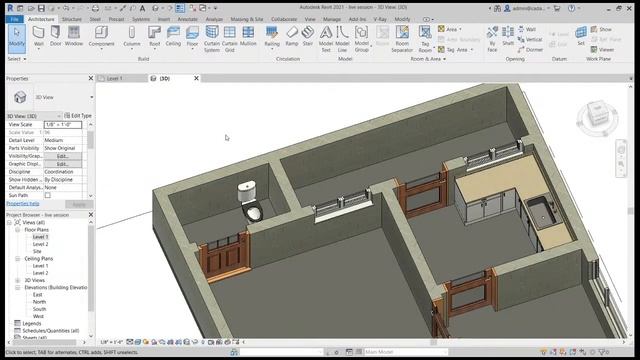Collapse the Elevations (Building Elevation) node

click(18, 287)
